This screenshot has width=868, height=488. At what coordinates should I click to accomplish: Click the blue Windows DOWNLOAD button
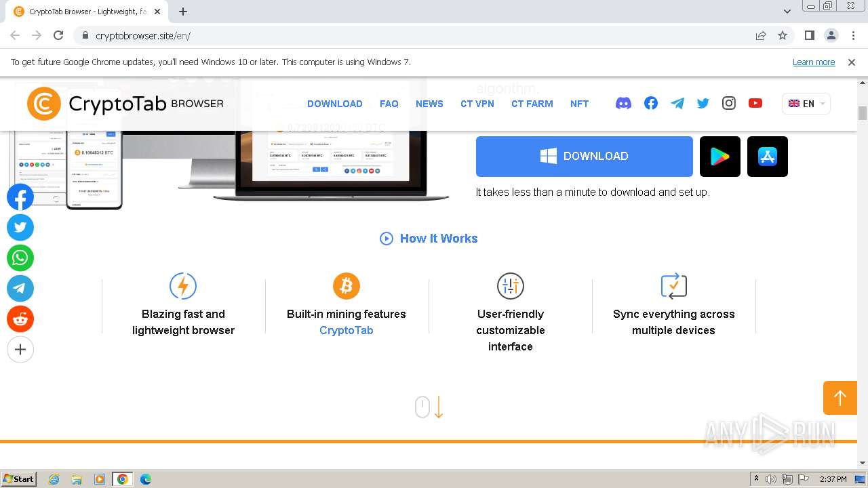coord(585,157)
